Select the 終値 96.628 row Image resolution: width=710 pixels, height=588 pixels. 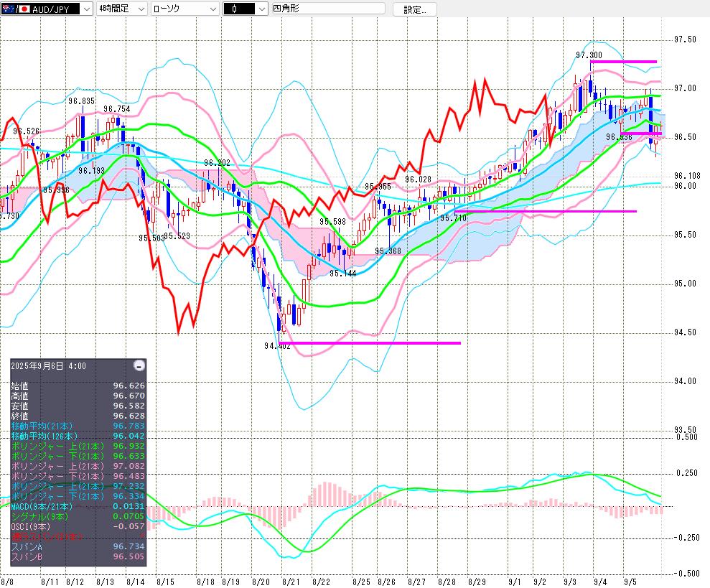[x=78, y=416]
